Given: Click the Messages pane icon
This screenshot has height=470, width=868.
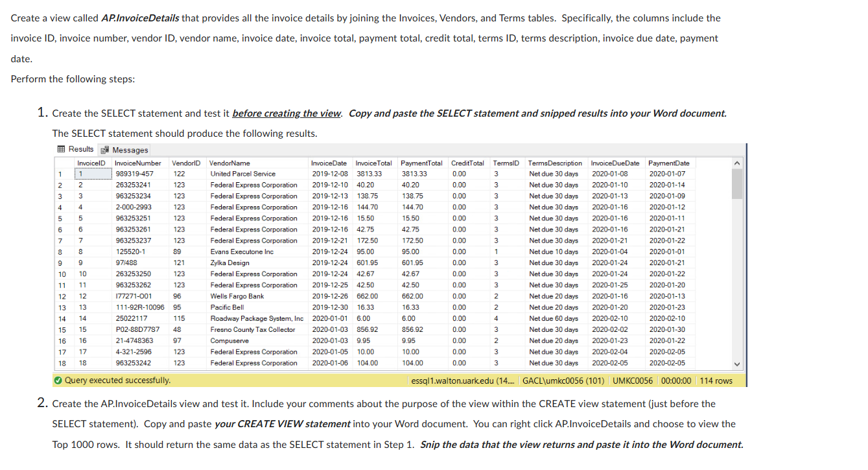Looking at the screenshot, I should coord(104,148).
